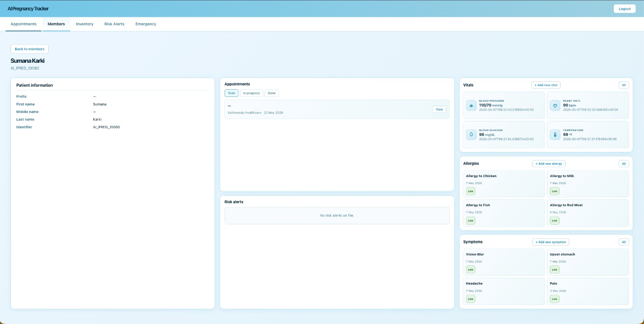This screenshot has width=644, height=324.
Task: Click the 'Prefix' field label
Action: 21,97
